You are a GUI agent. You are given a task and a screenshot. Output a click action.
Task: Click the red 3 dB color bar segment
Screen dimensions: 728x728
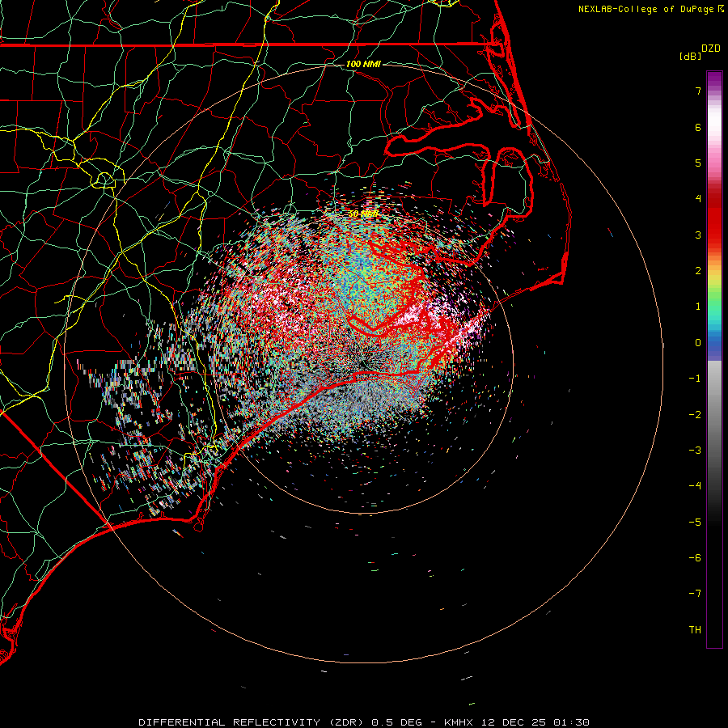[x=714, y=235]
